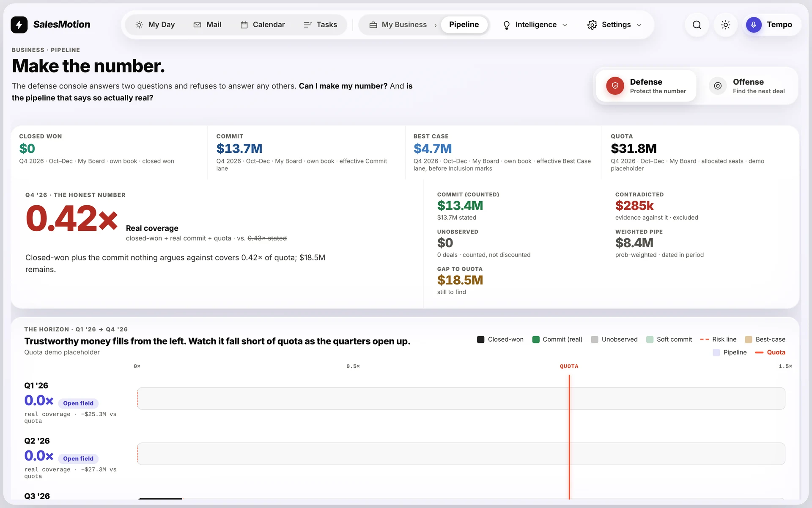Click the Q2 '26 Open field badge
Screen dimensions: 812x508
pos(78,459)
